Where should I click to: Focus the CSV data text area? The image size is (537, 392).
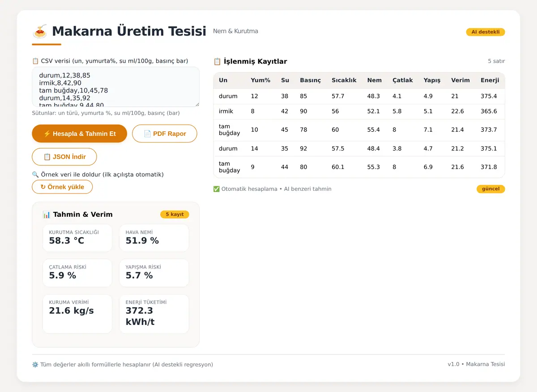pos(115,87)
